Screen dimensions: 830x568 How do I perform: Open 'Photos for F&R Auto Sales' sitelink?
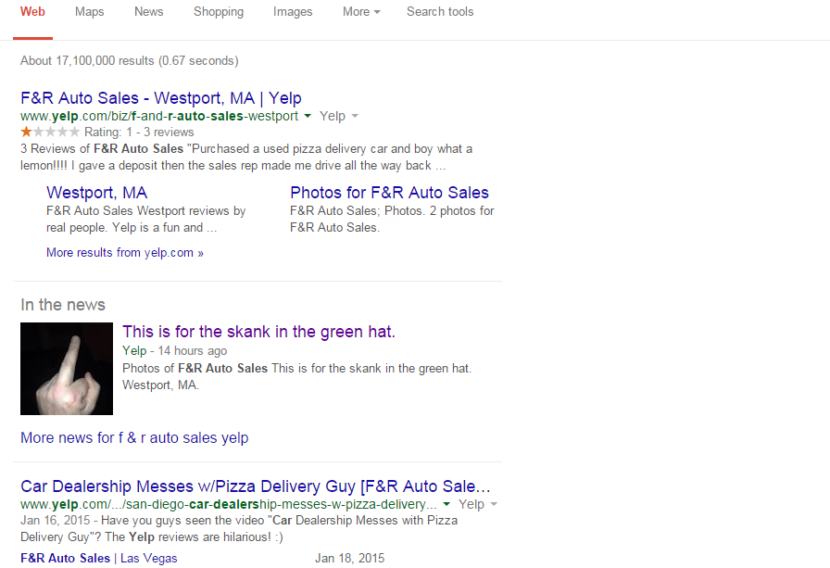389,193
